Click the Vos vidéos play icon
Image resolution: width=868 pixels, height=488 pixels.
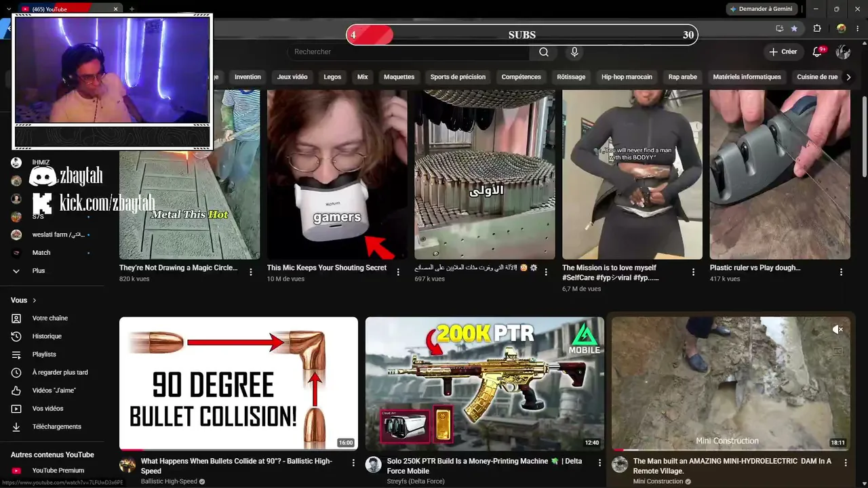click(16, 409)
